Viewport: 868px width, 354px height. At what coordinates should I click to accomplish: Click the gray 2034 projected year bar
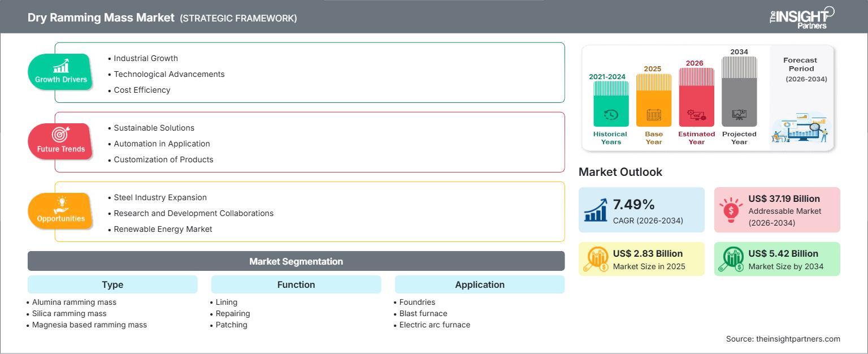(x=739, y=92)
